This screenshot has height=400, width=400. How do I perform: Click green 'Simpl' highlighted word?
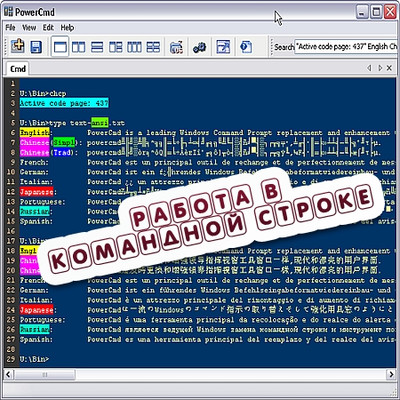[64, 143]
